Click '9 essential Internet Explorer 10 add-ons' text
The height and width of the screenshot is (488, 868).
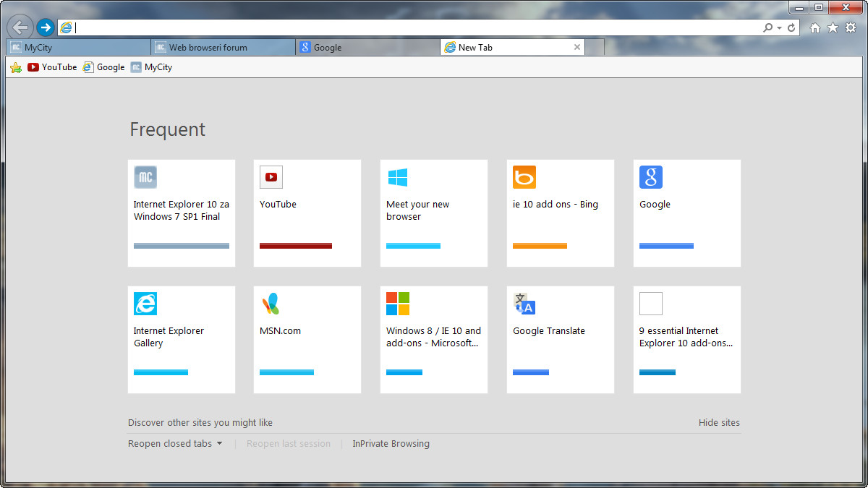(686, 337)
